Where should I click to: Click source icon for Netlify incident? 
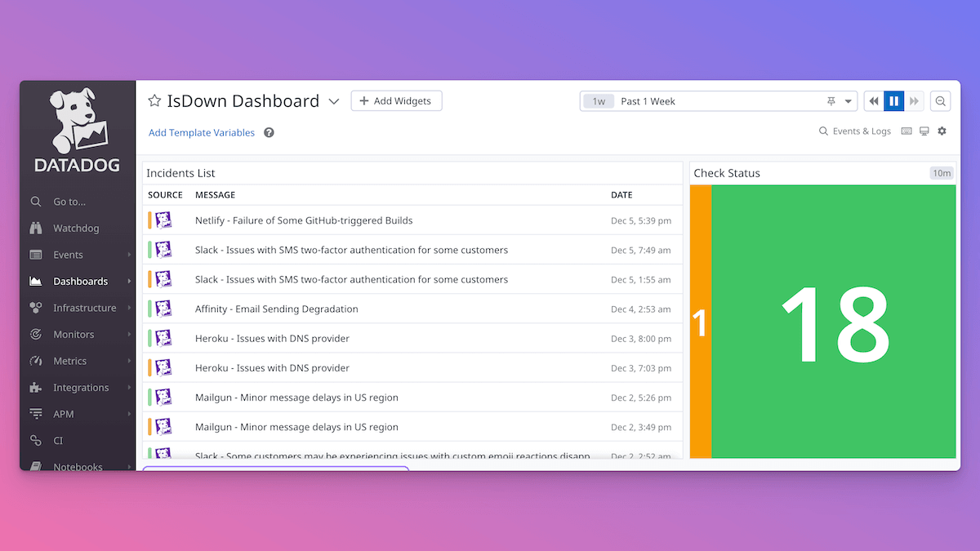(x=163, y=220)
